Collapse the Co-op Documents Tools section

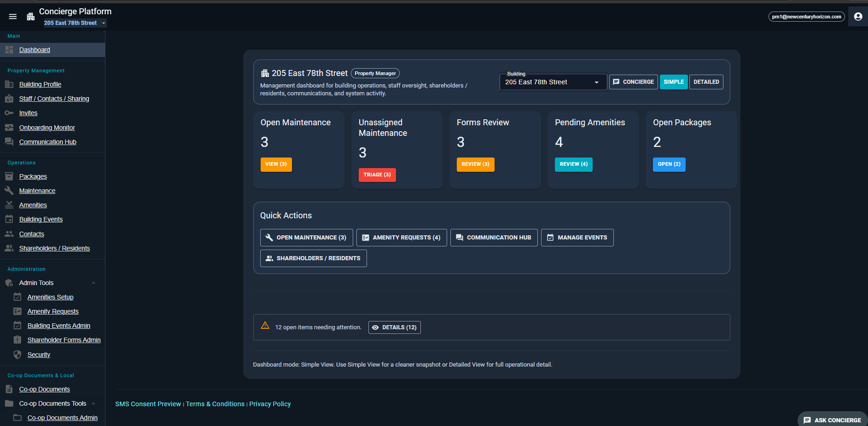pos(93,403)
